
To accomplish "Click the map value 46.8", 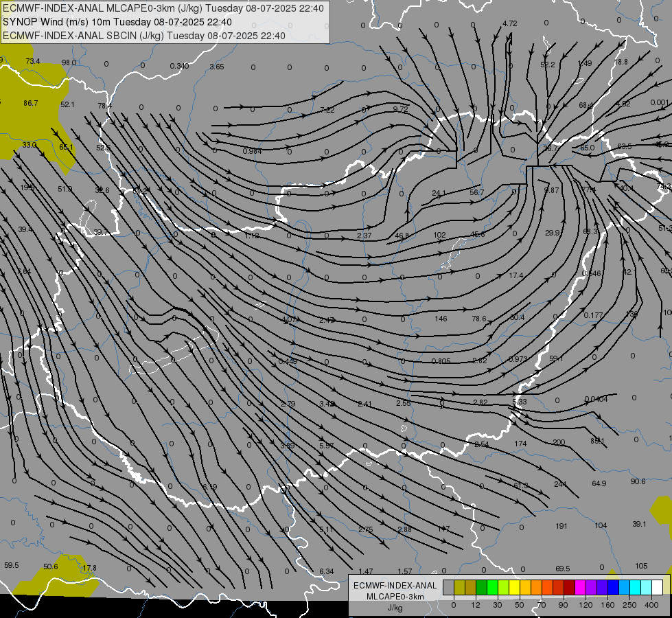I will point(402,236).
